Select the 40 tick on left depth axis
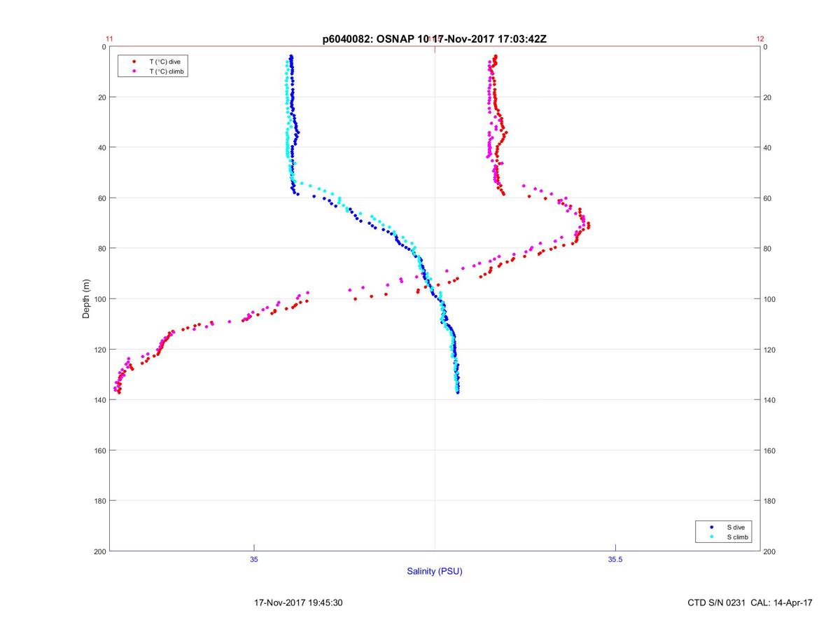Image resolution: width=840 pixels, height=620 pixels. (101, 148)
